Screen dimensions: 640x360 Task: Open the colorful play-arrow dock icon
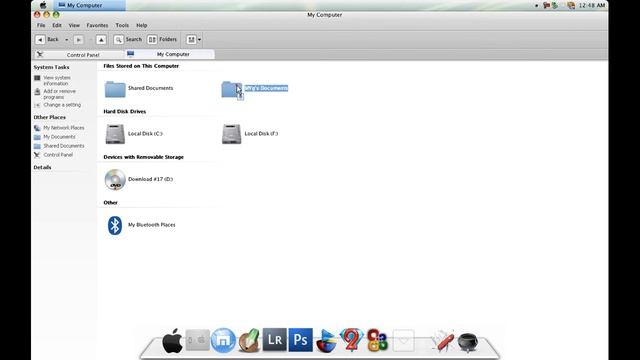(326, 341)
